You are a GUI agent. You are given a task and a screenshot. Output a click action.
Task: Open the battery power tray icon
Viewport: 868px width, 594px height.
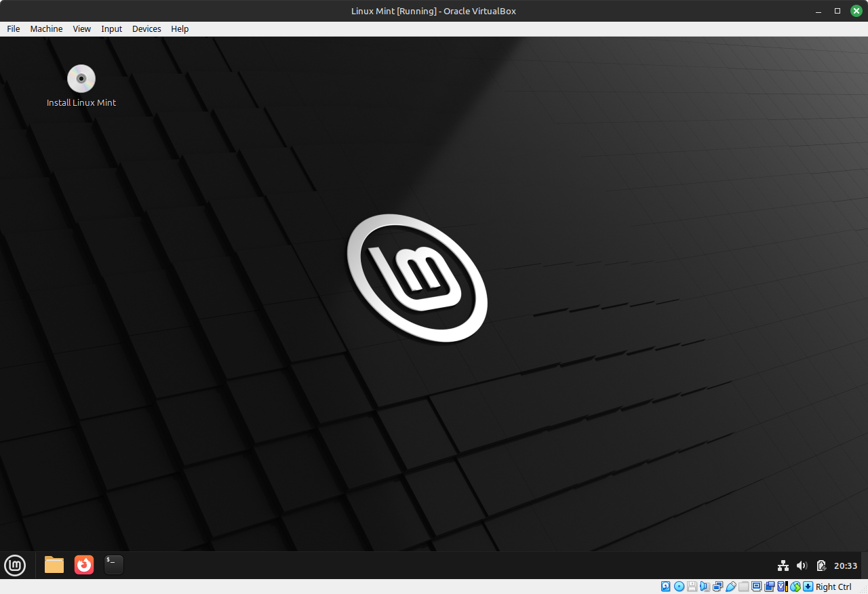821,566
